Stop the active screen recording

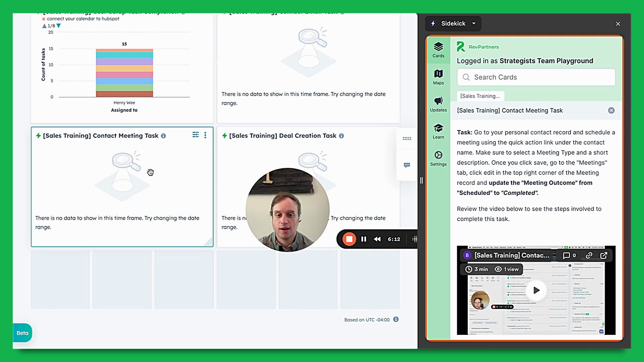point(350,239)
